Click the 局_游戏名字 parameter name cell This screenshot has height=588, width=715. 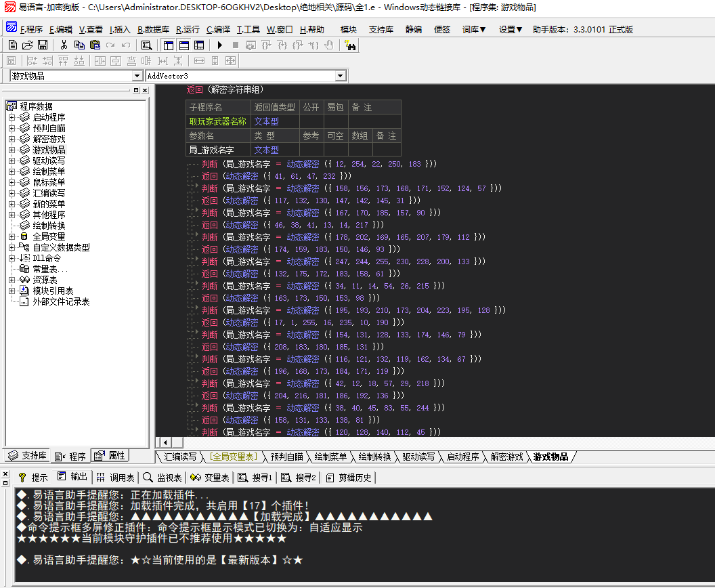[218, 150]
